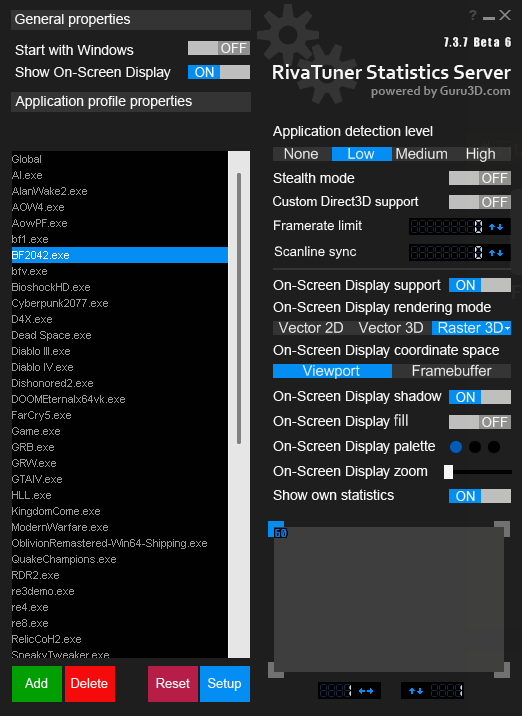Click top-left corner anchor of OSD preview
Screen dimensions: 522x716
(x=276, y=529)
